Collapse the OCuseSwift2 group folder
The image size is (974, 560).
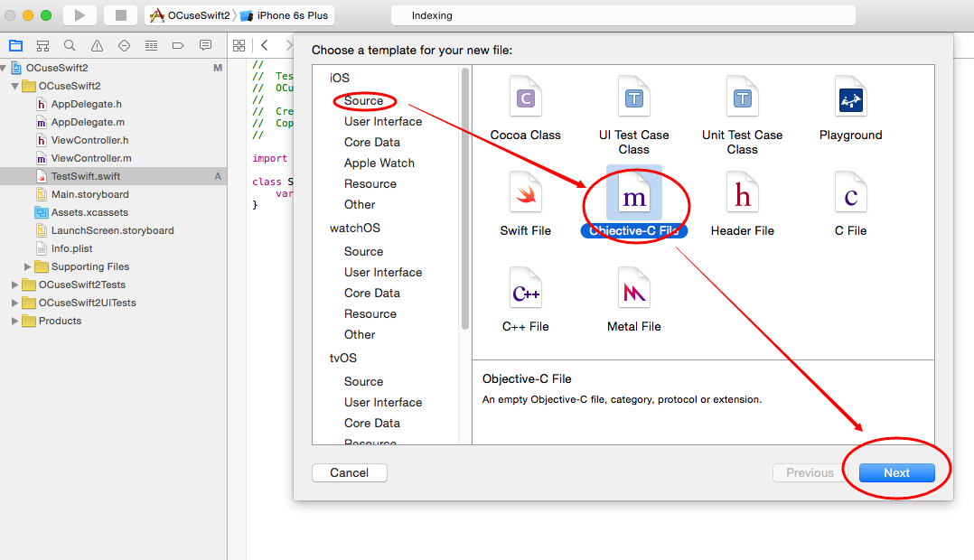pyautogui.click(x=14, y=86)
